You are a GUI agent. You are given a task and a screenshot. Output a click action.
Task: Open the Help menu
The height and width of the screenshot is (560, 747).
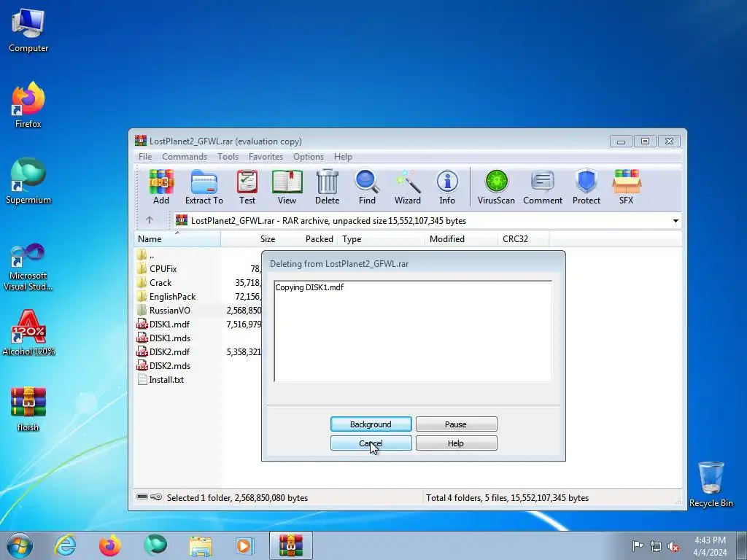(343, 157)
